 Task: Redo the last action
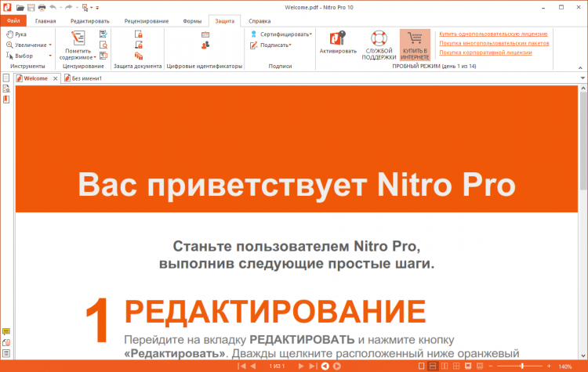point(69,8)
